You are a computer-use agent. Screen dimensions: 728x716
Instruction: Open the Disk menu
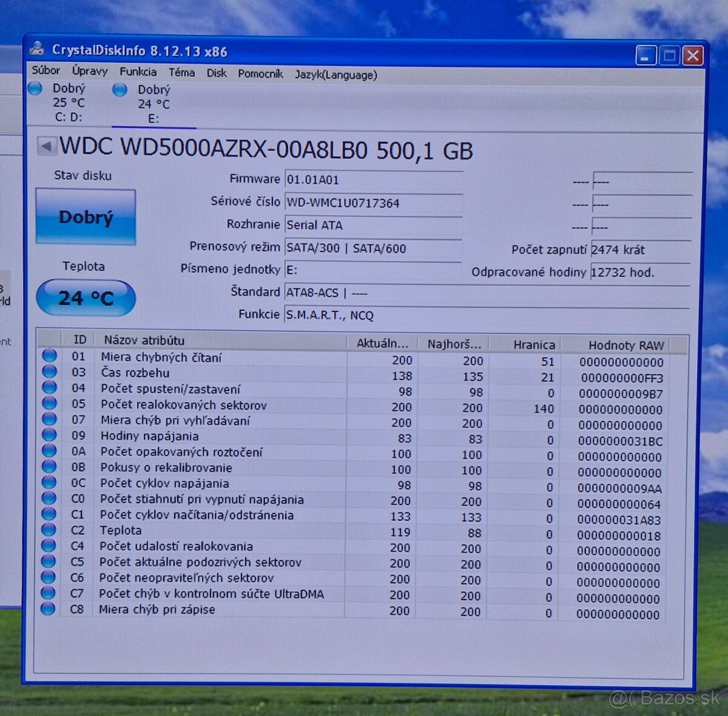point(216,73)
